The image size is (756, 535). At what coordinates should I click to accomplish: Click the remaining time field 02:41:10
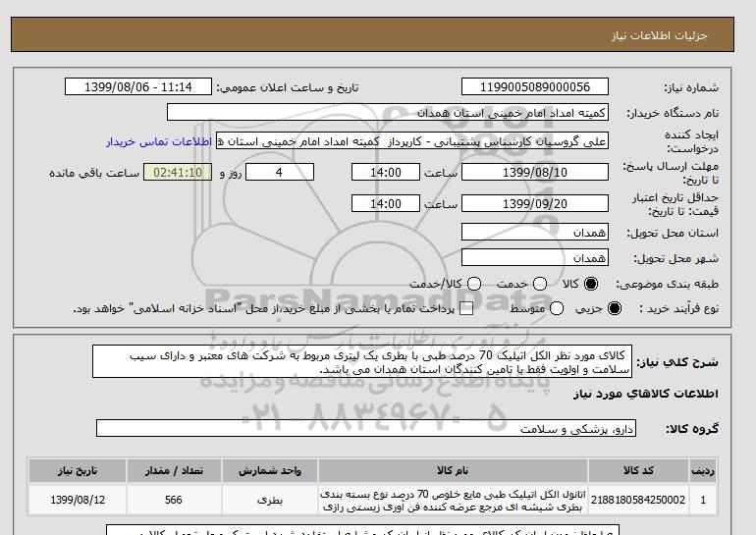tap(178, 172)
